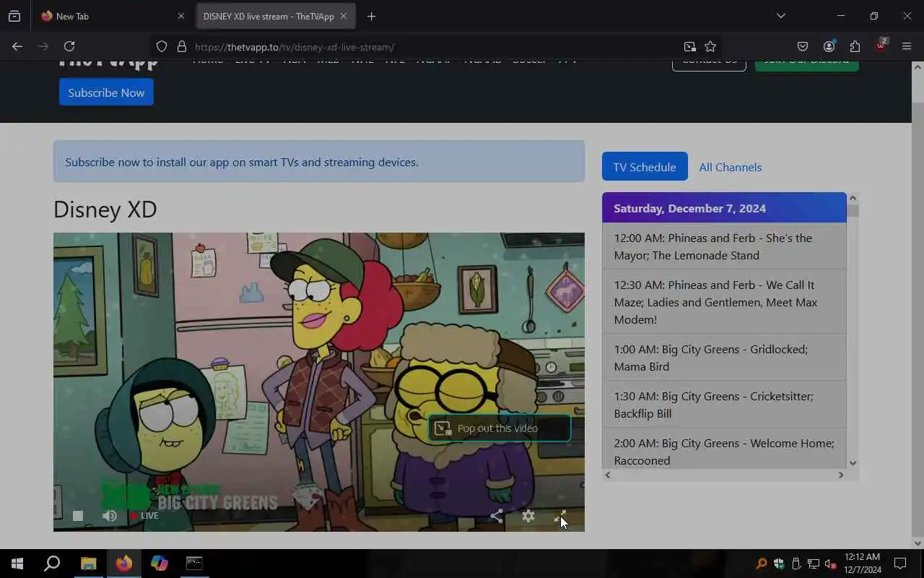Open the Firefox View tab icon

click(x=14, y=16)
